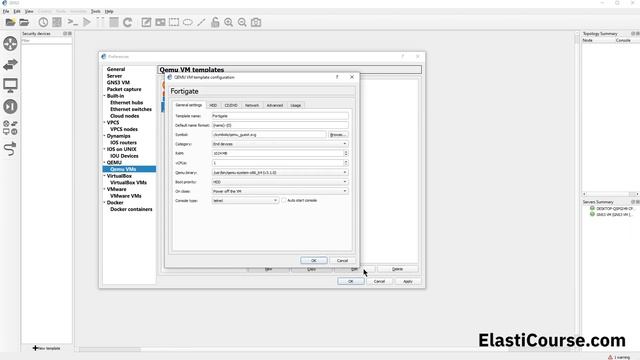Click the add a link cable icon
This screenshot has height=360, width=640.
point(10,149)
